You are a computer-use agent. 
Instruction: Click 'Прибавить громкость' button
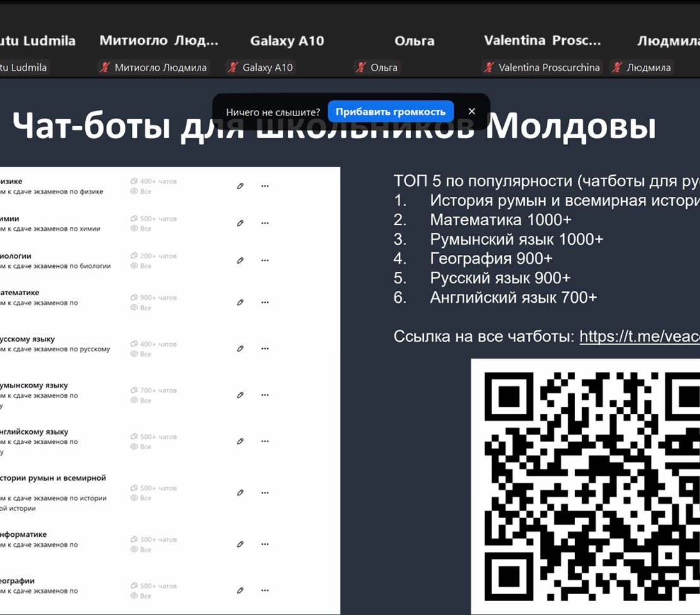pos(390,112)
